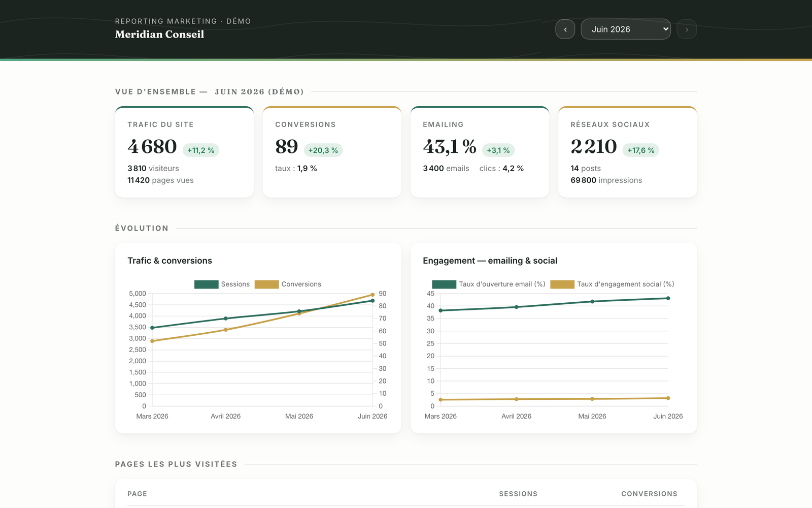Click the +17,6 % social change badge
812x508 pixels.
point(641,150)
